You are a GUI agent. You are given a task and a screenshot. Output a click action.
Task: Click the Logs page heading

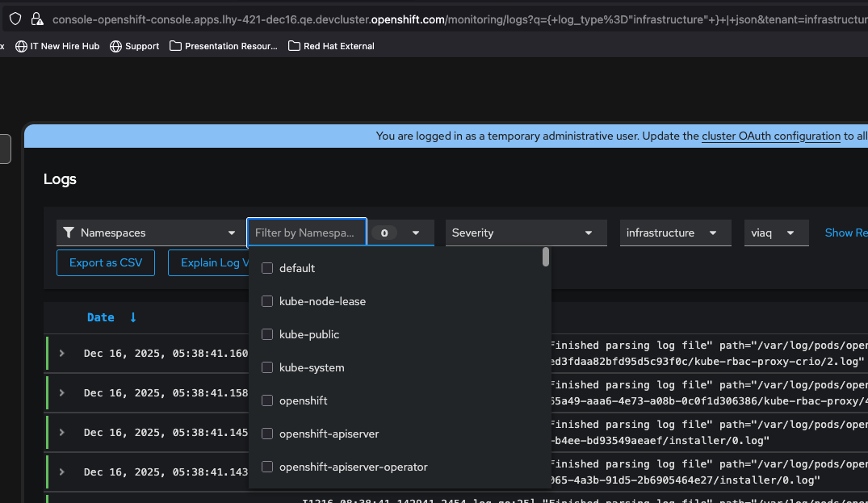[60, 179]
